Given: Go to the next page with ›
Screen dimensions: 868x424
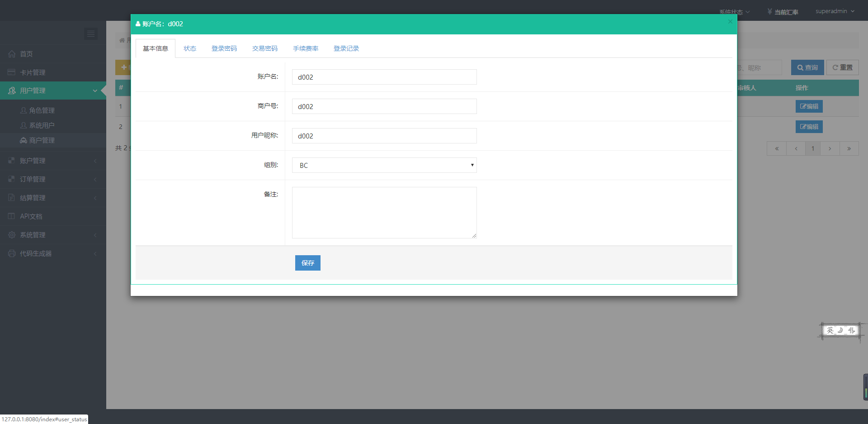Looking at the screenshot, I should click(x=830, y=148).
